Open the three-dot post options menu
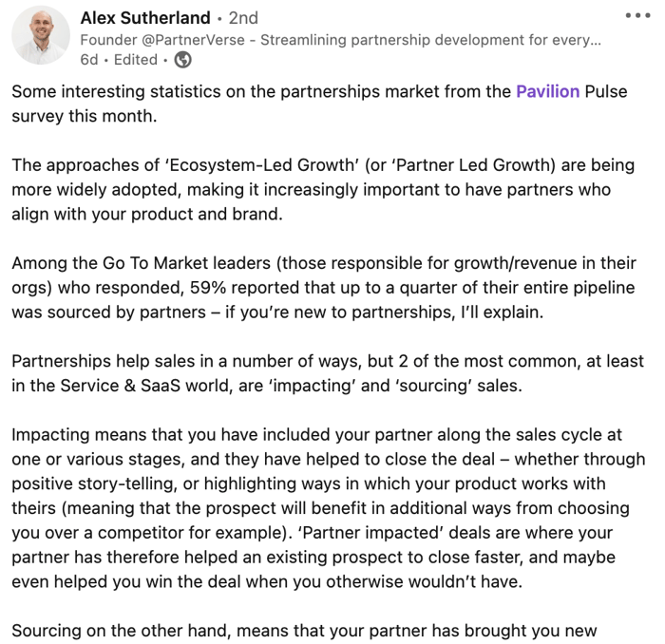This screenshot has height=644, width=665. coord(637,16)
